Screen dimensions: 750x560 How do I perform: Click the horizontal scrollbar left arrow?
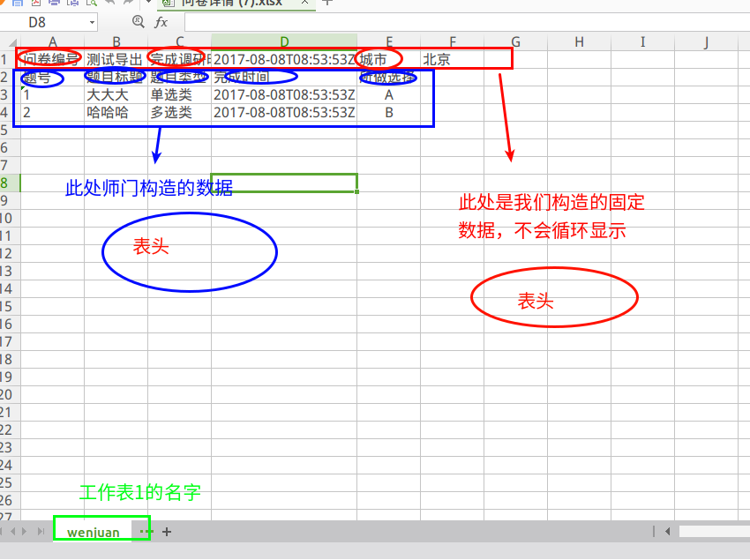(x=667, y=531)
